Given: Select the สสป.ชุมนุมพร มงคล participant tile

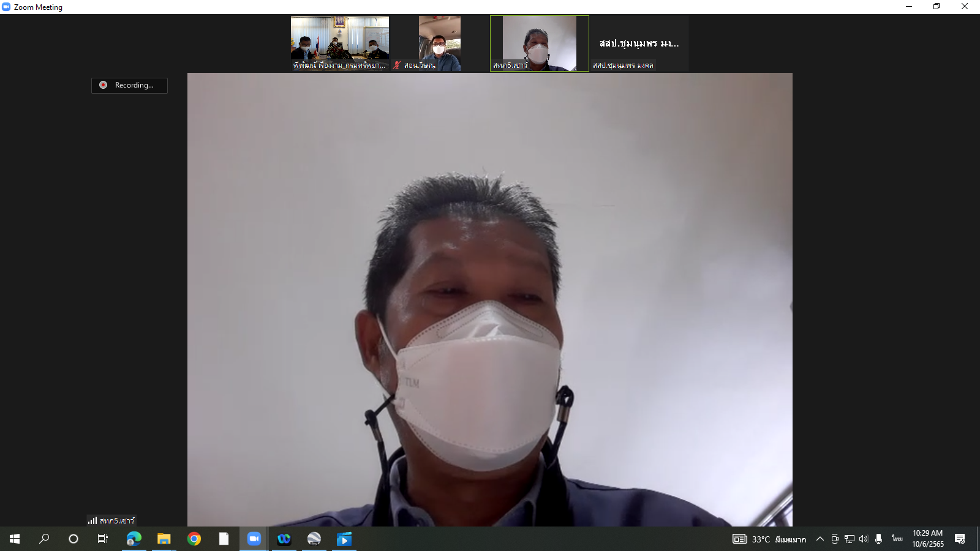Looking at the screenshot, I should [639, 43].
